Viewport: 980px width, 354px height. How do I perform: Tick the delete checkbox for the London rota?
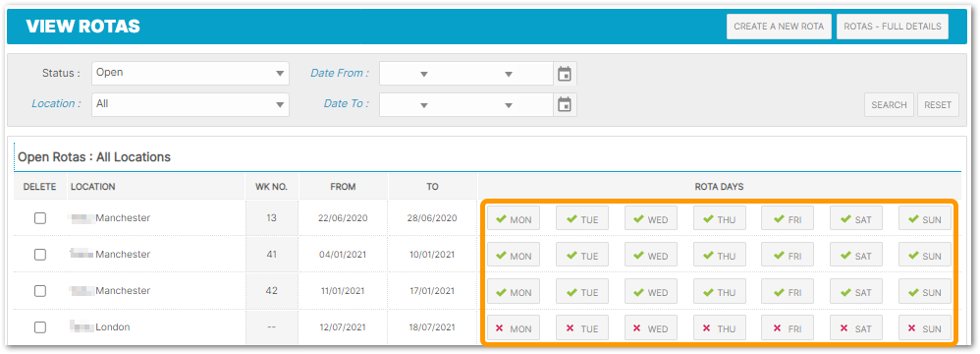[x=40, y=327]
